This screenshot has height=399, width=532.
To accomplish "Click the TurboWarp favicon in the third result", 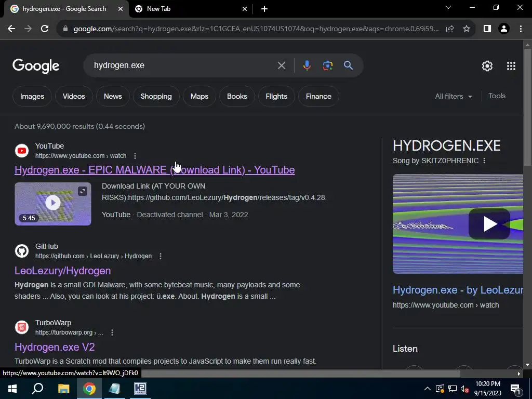I will pos(22,327).
